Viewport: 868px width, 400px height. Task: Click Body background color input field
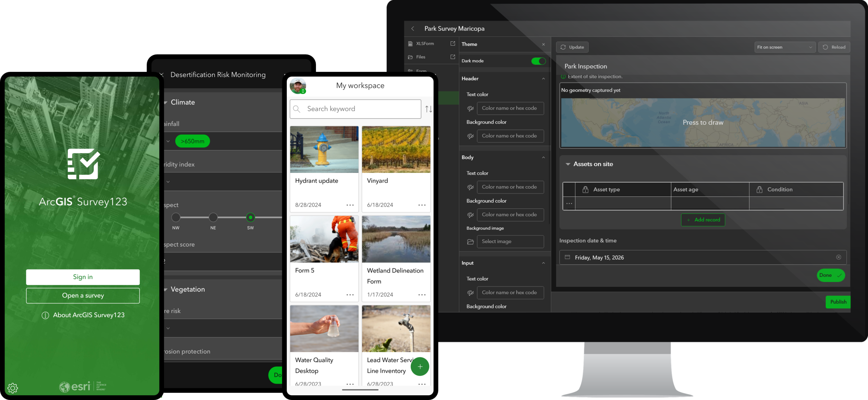(510, 215)
